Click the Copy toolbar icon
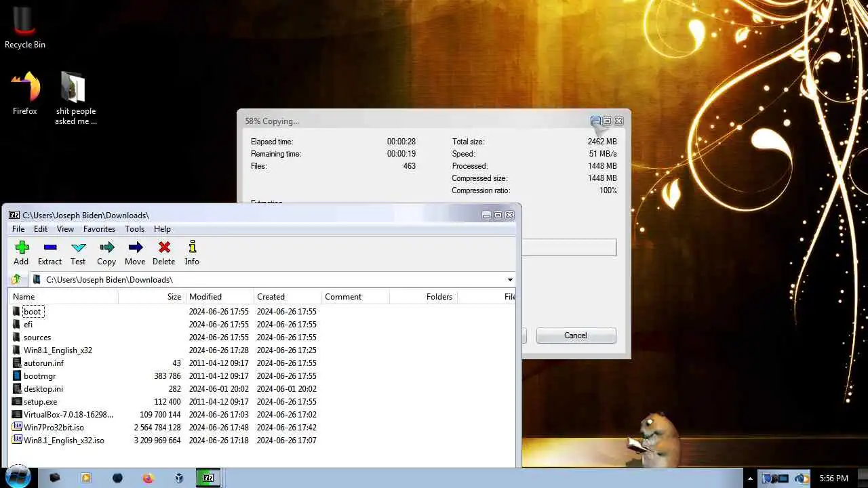 click(x=106, y=247)
